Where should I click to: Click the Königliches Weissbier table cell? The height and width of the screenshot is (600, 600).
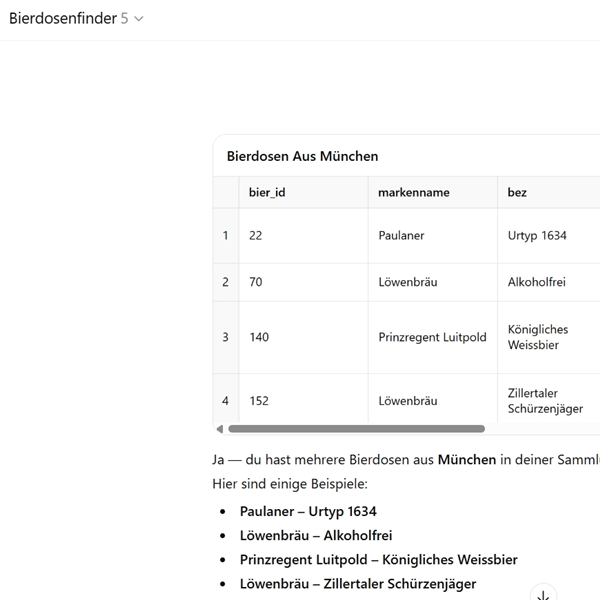pos(538,337)
